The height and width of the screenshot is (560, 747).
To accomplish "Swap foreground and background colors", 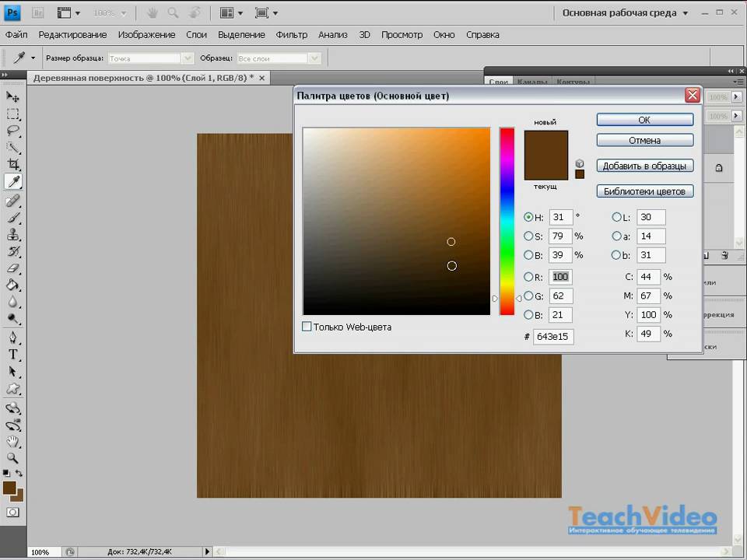I will tap(19, 474).
